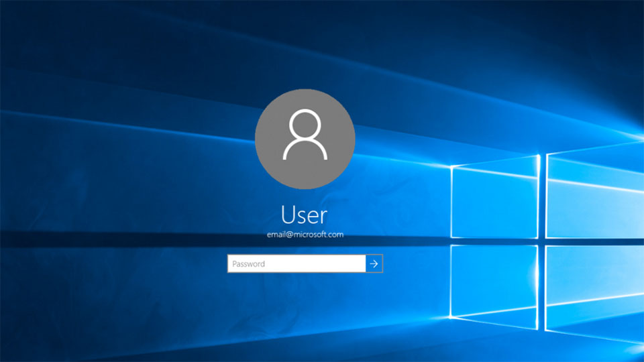The image size is (644, 362).
Task: Select the "User" account name label
Action: click(305, 215)
